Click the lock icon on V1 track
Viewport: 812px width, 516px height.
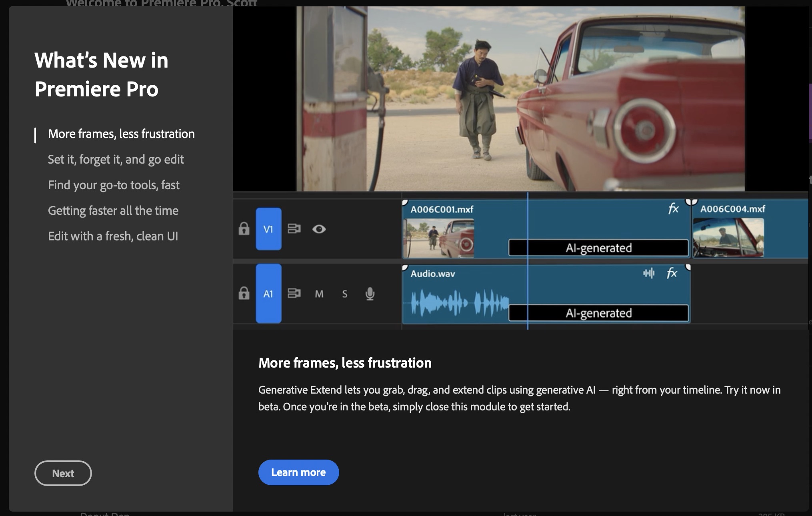pyautogui.click(x=243, y=228)
